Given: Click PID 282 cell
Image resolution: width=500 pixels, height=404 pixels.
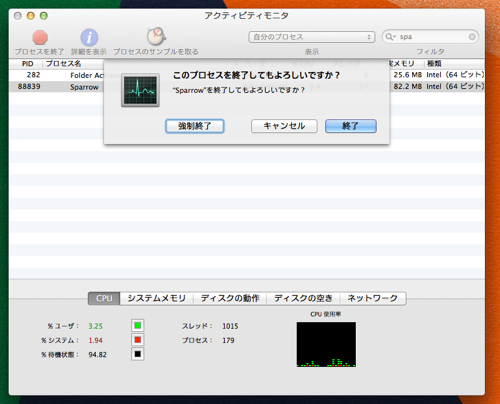Looking at the screenshot, I should 33,75.
